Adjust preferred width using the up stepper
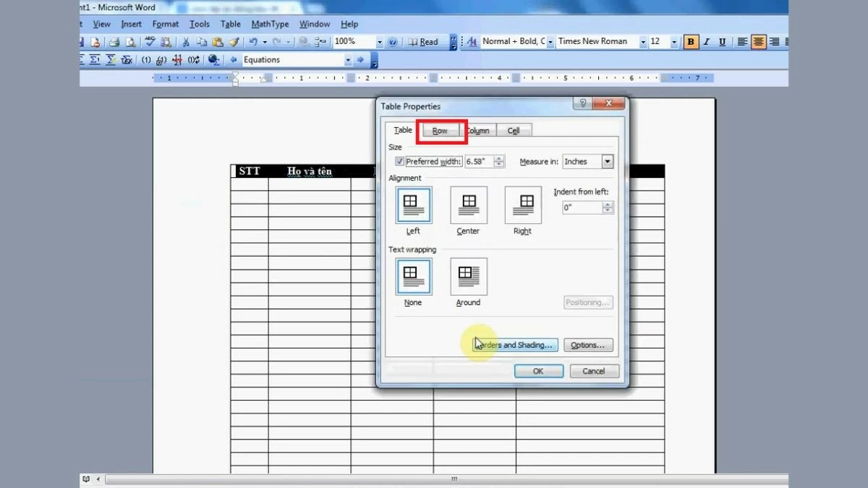 [499, 158]
